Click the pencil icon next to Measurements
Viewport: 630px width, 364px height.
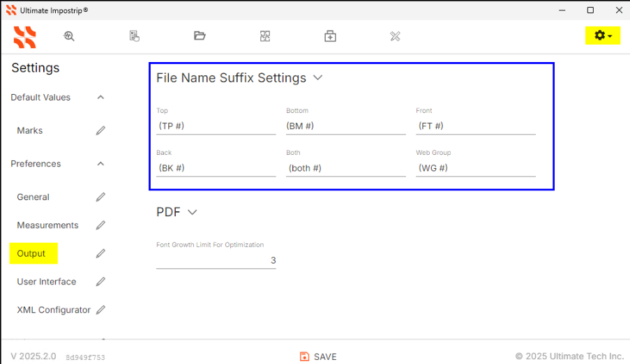pyautogui.click(x=101, y=225)
